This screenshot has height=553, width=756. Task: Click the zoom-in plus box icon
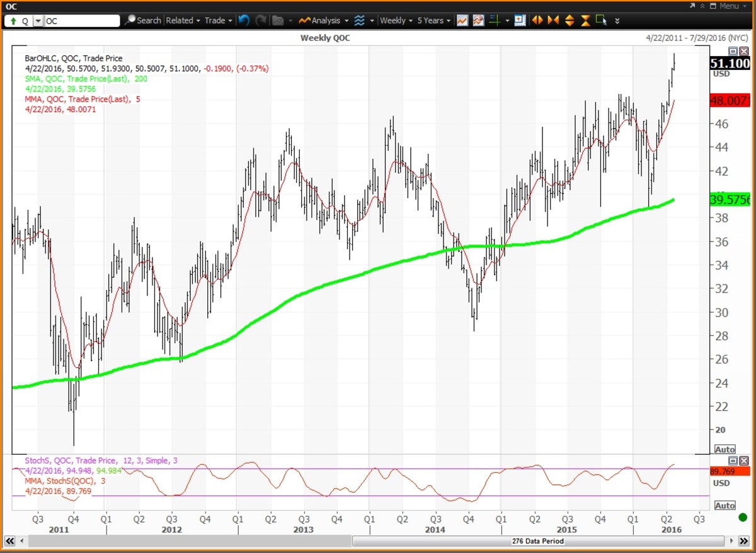[x=520, y=20]
